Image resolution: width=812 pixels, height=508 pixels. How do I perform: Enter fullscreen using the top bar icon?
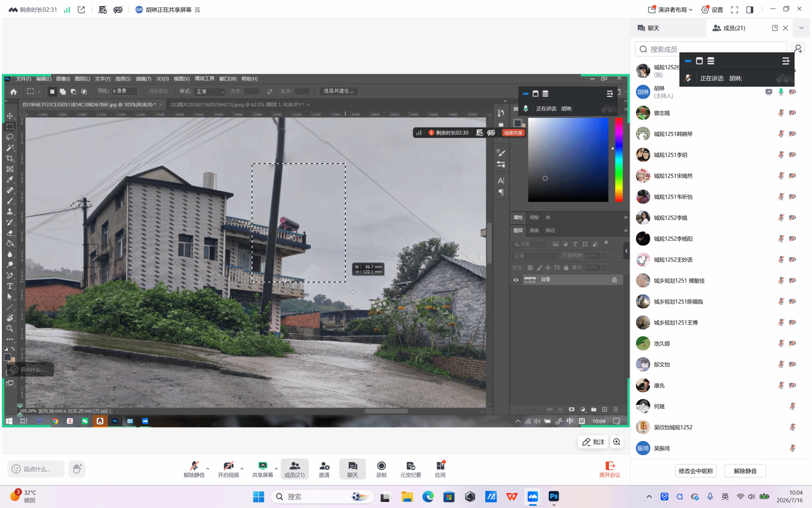click(x=734, y=10)
